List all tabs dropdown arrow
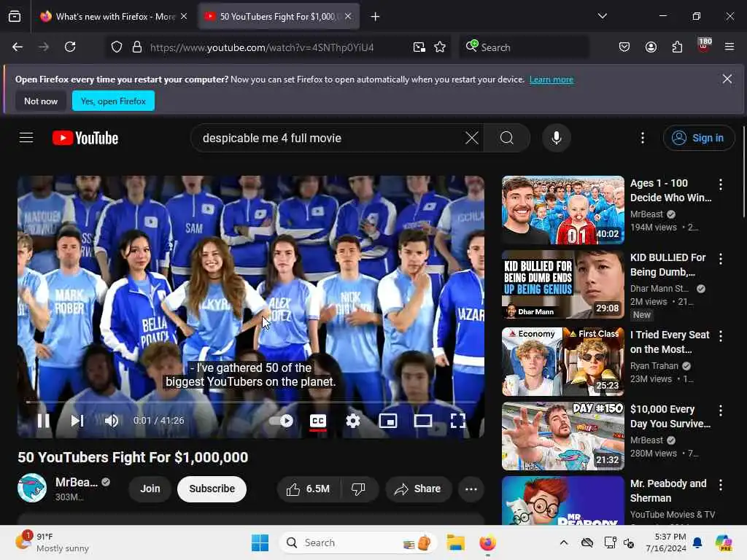Screen dimensions: 747x560 [602, 16]
